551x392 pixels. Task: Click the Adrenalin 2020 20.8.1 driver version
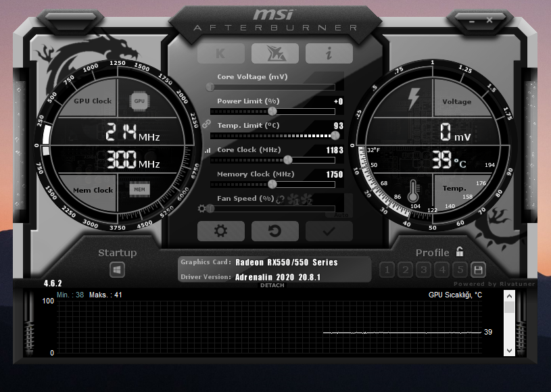pos(278,277)
